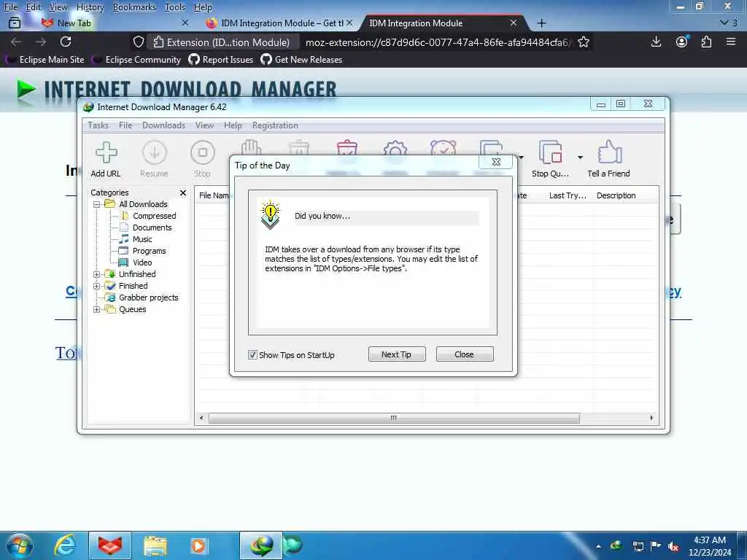Uncheck Show Tips on StartUp

pyautogui.click(x=252, y=355)
